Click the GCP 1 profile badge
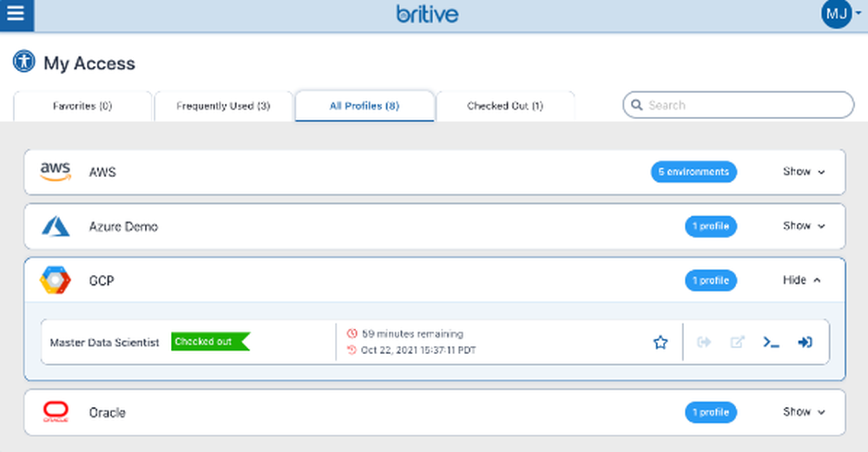 pos(711,280)
